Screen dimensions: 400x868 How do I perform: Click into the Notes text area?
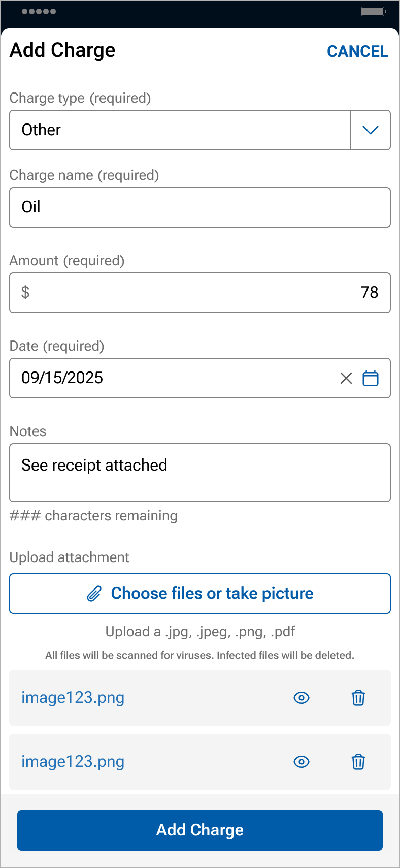pos(200,473)
